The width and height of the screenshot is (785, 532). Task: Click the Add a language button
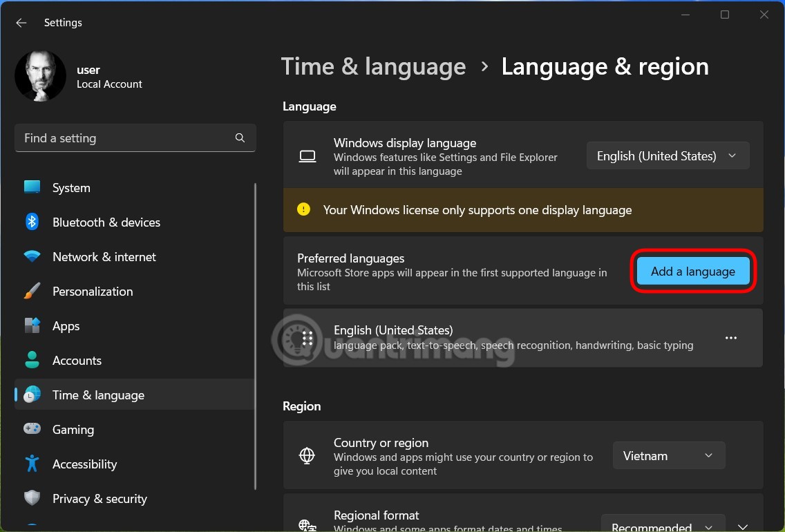692,271
